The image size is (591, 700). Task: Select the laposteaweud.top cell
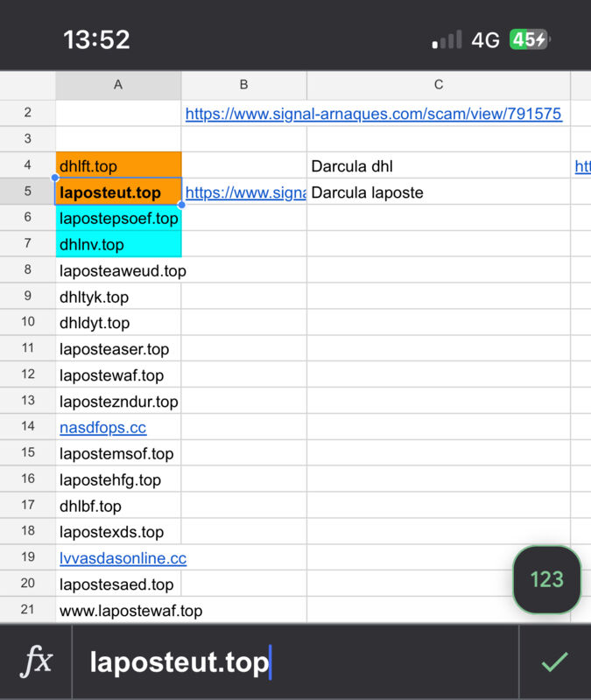pyautogui.click(x=118, y=270)
